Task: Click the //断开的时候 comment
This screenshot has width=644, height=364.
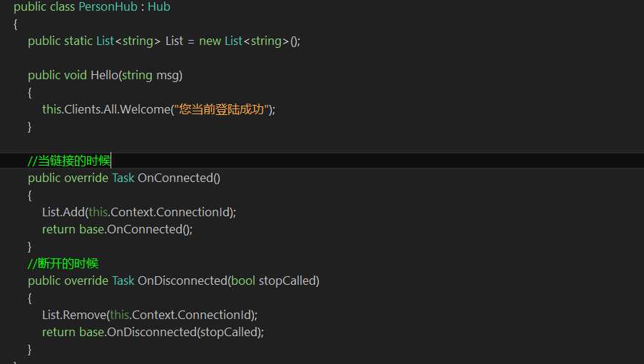Action: [63, 263]
